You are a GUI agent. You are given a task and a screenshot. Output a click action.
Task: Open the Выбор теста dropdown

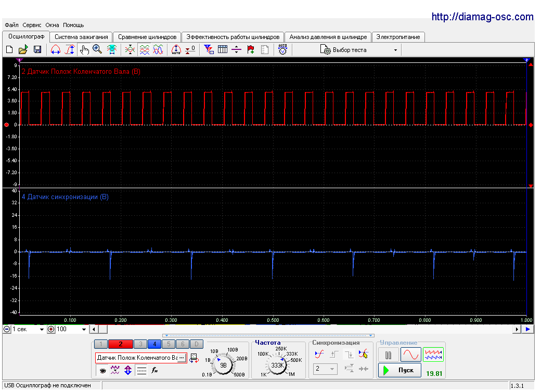(x=359, y=50)
